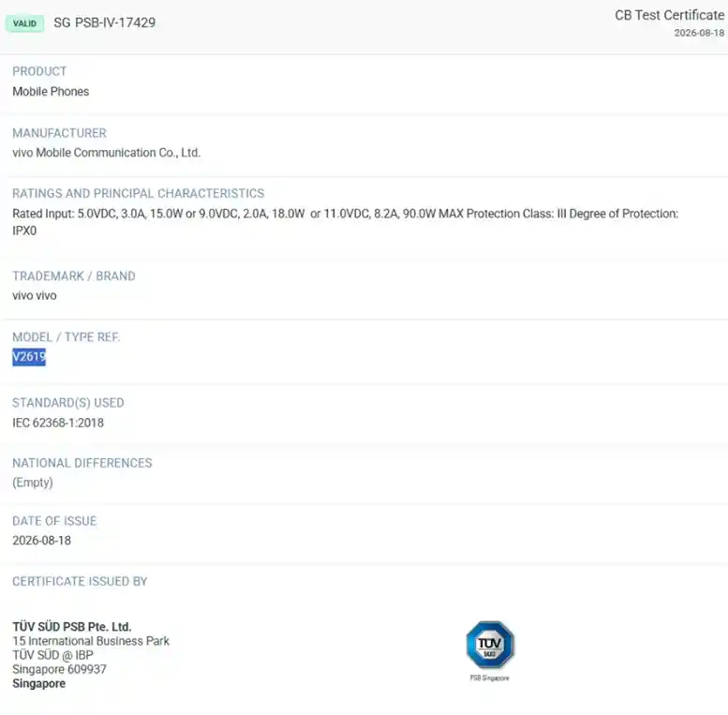
Task: Click the TÜV SÜD PSB Pte. Ltd. name
Action: pyautogui.click(x=72, y=627)
